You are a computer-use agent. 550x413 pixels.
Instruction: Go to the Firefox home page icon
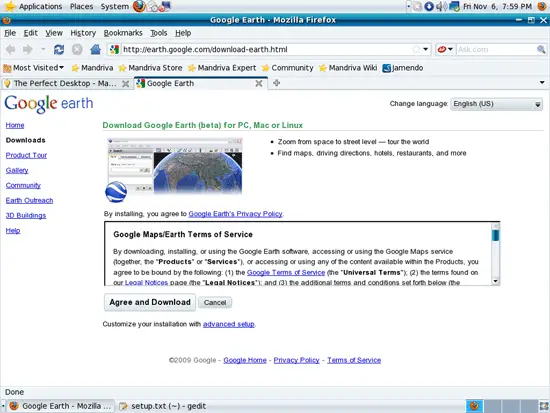click(x=95, y=49)
